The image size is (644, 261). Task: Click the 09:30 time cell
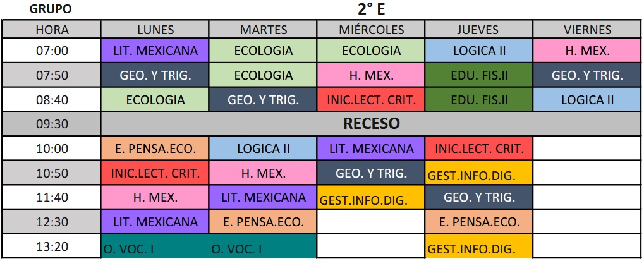[x=52, y=124]
